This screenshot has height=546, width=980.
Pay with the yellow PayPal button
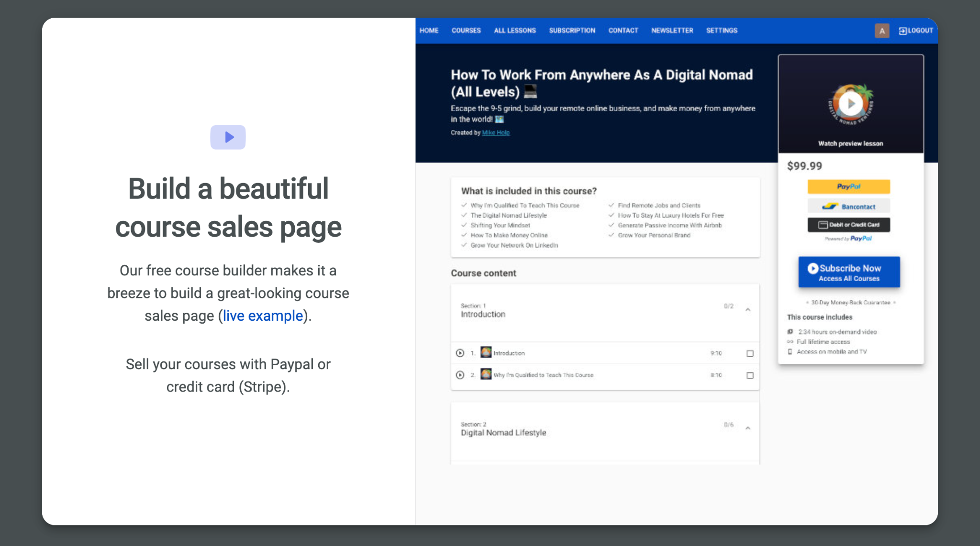[848, 186]
